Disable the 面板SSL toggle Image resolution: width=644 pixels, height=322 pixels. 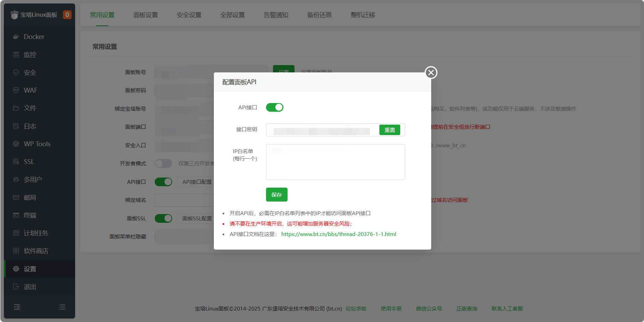163,218
